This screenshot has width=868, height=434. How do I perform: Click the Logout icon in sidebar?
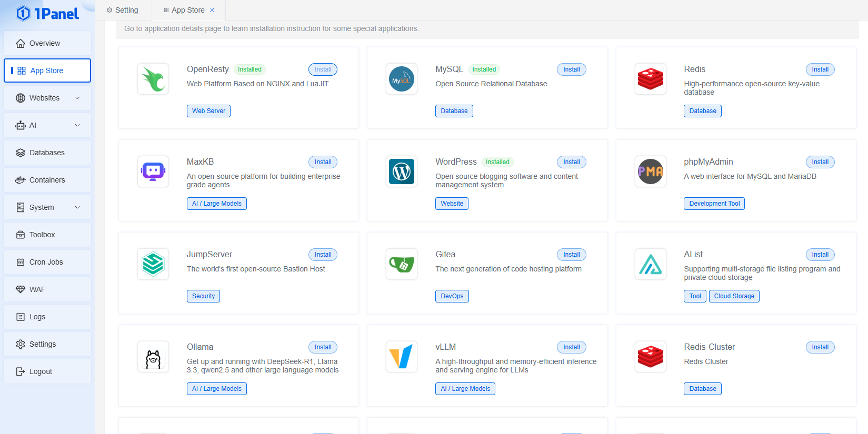[21, 371]
